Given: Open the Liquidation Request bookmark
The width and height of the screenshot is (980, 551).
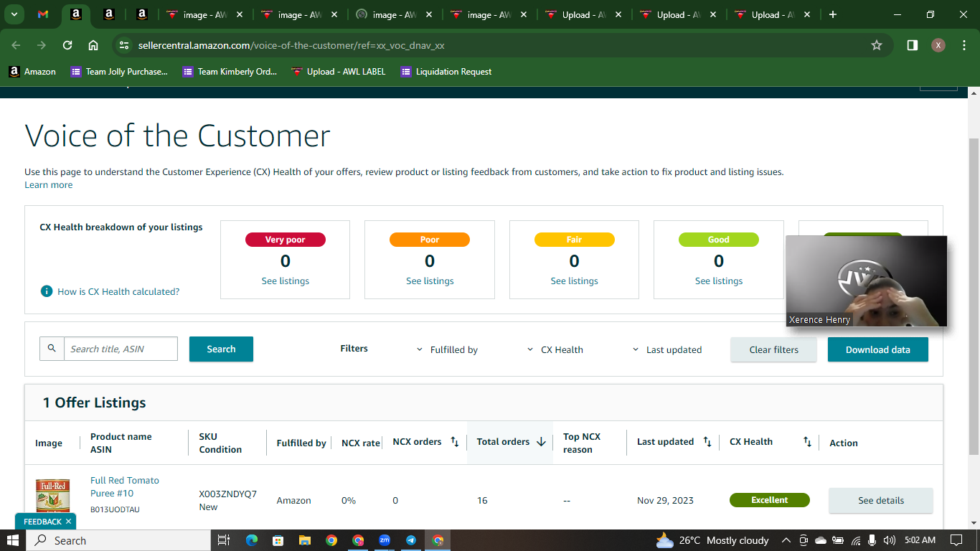Looking at the screenshot, I should click(446, 72).
